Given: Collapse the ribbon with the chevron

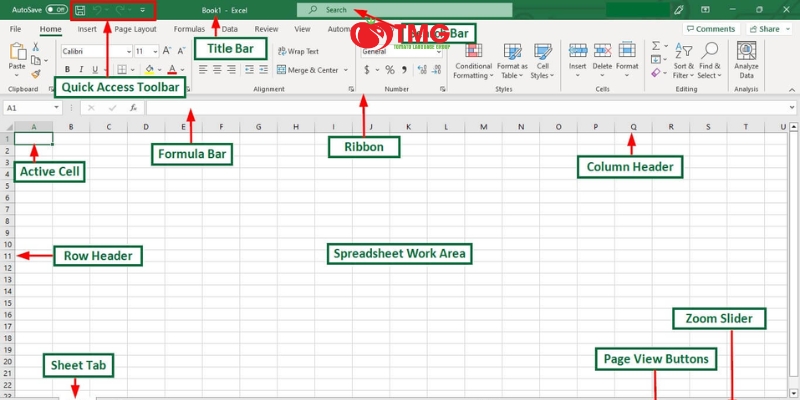Looking at the screenshot, I should (x=791, y=89).
